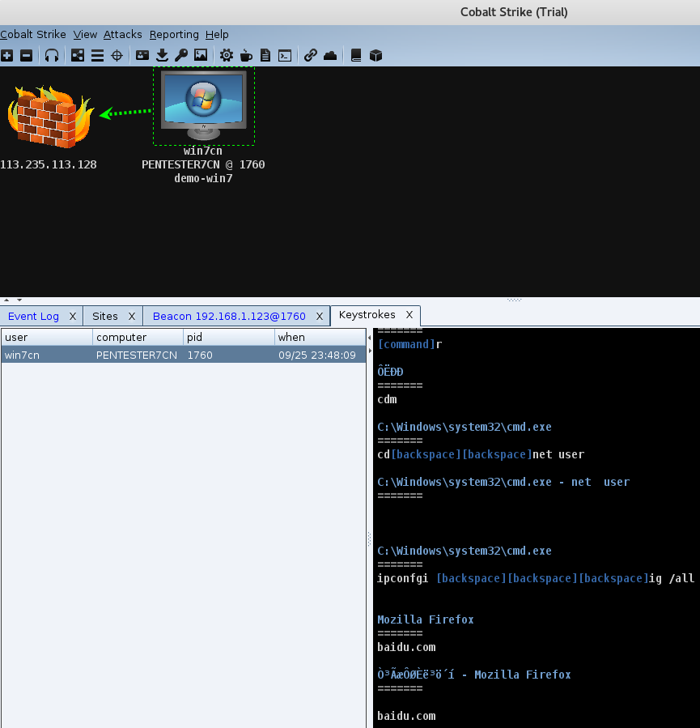Open the Cobalt Strike menu
The width and height of the screenshot is (700, 728).
coord(33,34)
